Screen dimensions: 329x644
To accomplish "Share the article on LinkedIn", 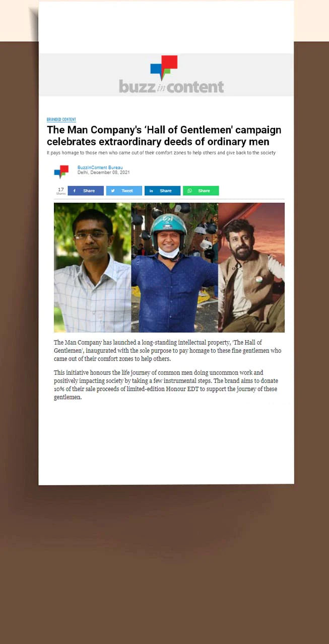I will [162, 191].
